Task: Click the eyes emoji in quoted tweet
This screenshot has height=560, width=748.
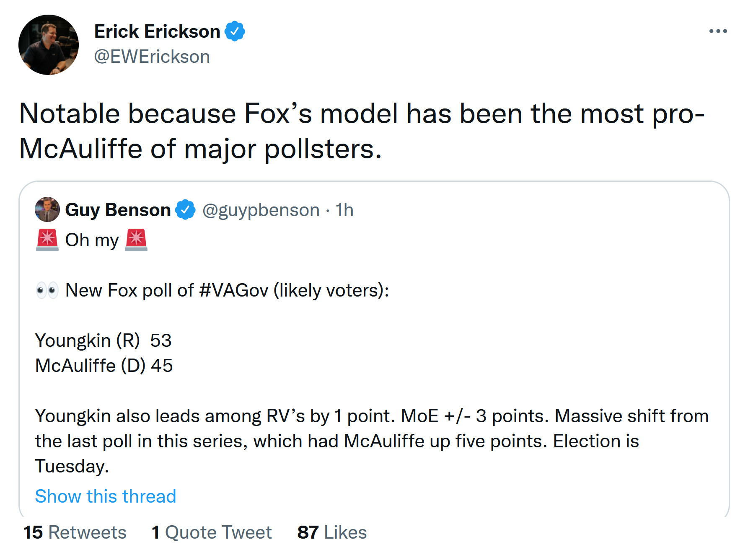Action: [x=47, y=290]
